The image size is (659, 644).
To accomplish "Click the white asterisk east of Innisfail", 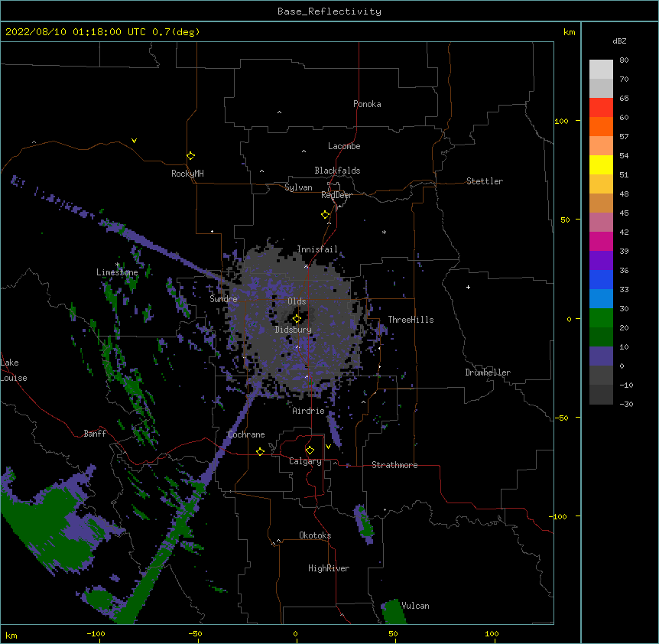I will [x=384, y=232].
